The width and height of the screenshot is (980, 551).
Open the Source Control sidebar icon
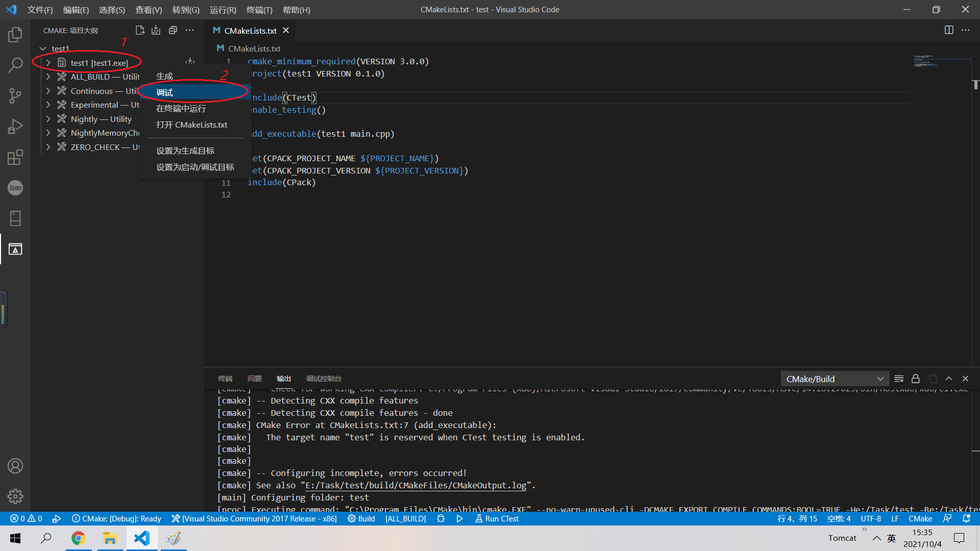pos(15,96)
